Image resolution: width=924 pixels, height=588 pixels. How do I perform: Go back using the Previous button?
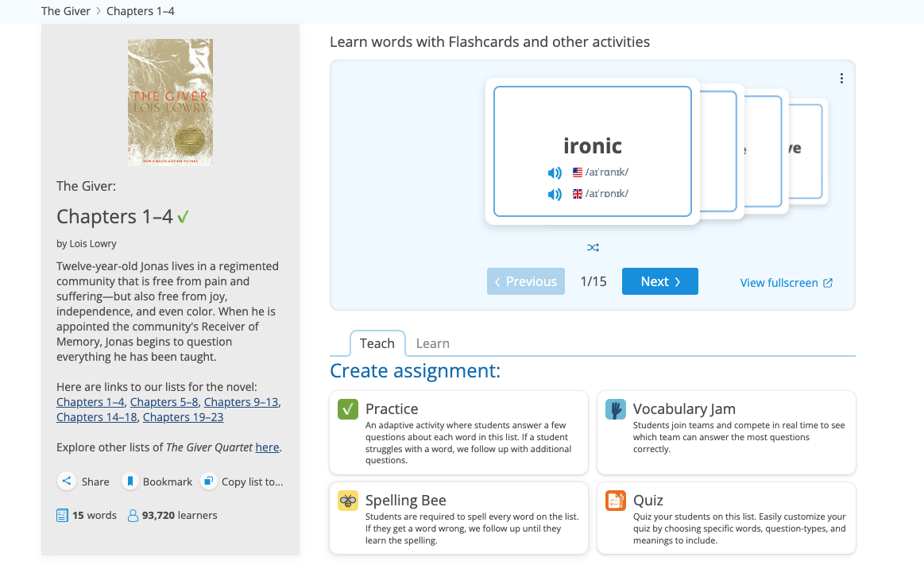(x=525, y=281)
